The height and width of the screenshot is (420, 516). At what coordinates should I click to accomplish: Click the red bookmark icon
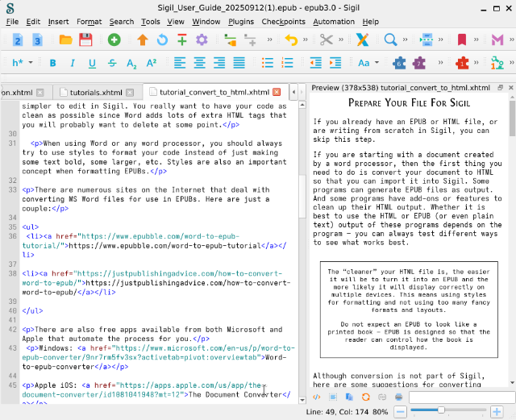461,40
